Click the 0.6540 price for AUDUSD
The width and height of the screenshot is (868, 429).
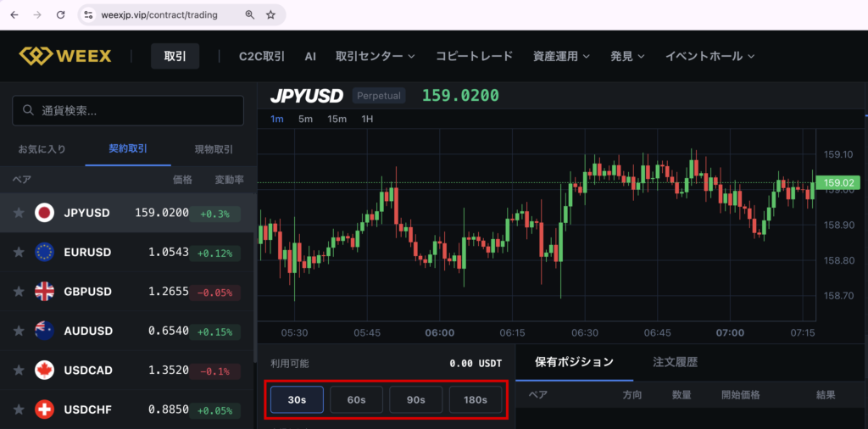point(169,331)
